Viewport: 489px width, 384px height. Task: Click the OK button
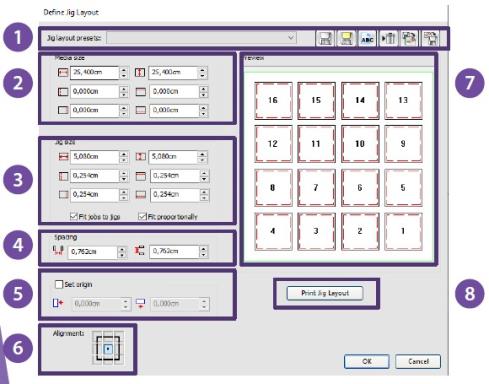367,361
